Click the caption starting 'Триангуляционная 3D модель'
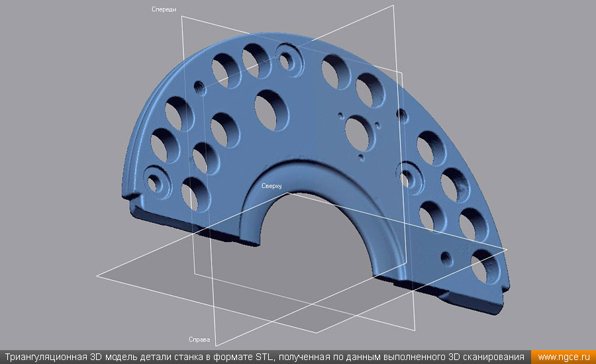596x364 pixels. 264,357
